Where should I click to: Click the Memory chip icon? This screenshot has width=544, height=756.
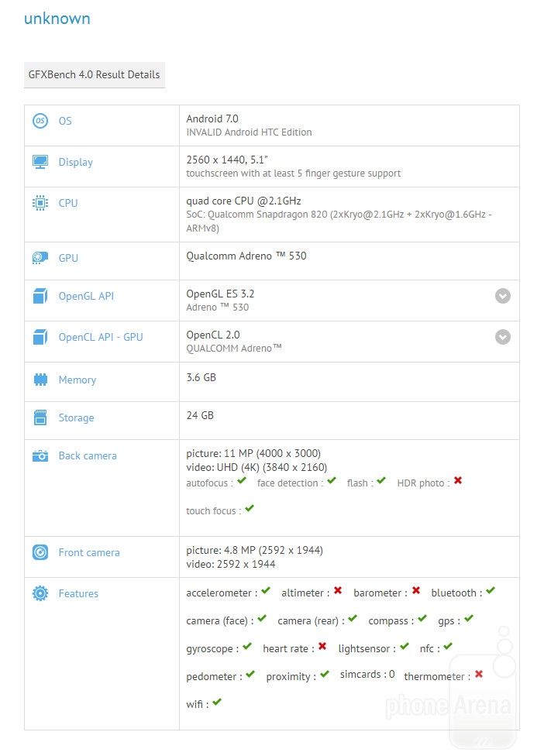(40, 380)
